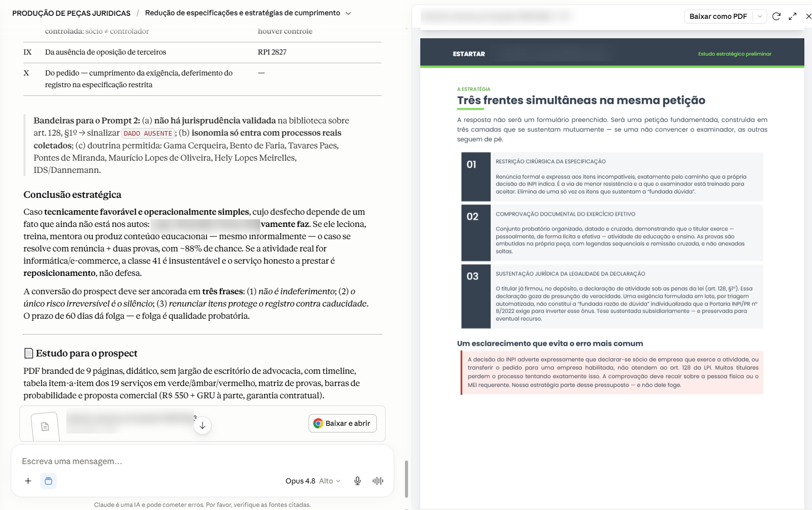812x510 pixels.
Task: Open the attached file document icon
Action: tap(45, 426)
